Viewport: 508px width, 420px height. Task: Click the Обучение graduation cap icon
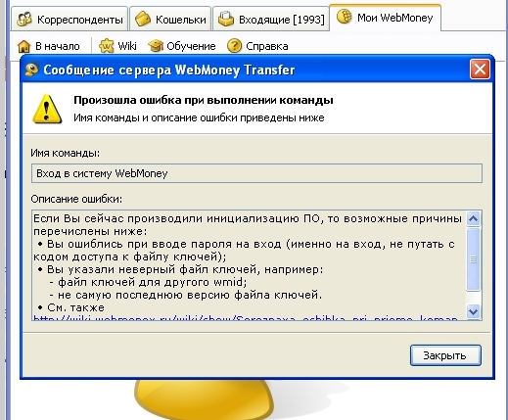pyautogui.click(x=156, y=46)
